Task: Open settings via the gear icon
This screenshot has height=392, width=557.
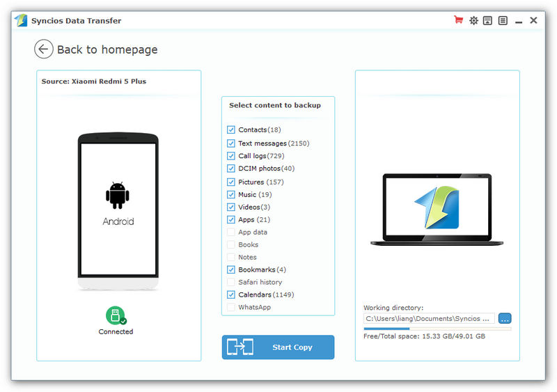Action: pos(473,21)
